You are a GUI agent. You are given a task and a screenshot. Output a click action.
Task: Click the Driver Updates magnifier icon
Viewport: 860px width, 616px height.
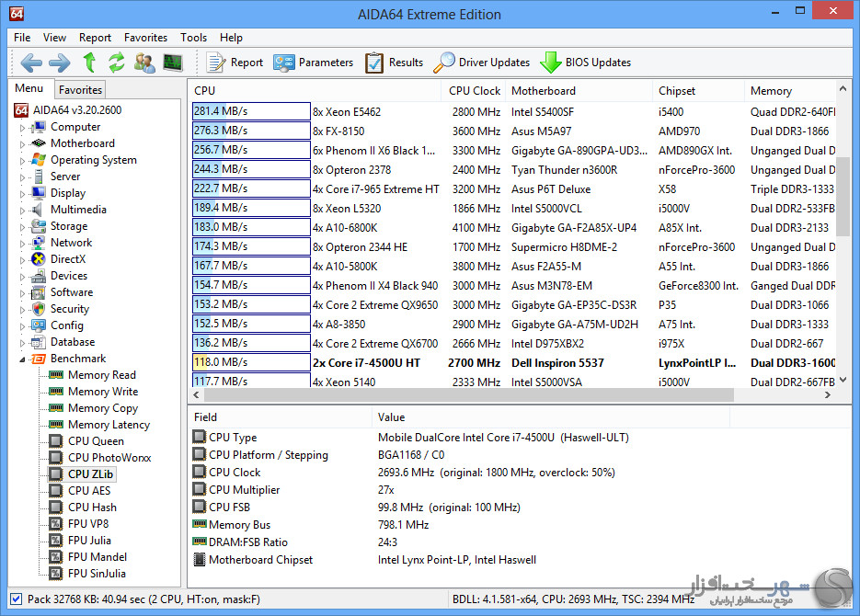tap(444, 63)
